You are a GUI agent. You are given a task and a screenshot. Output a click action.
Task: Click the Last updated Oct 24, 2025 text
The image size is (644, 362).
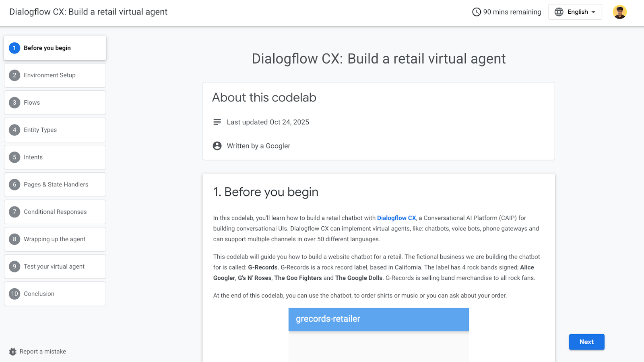[268, 122]
